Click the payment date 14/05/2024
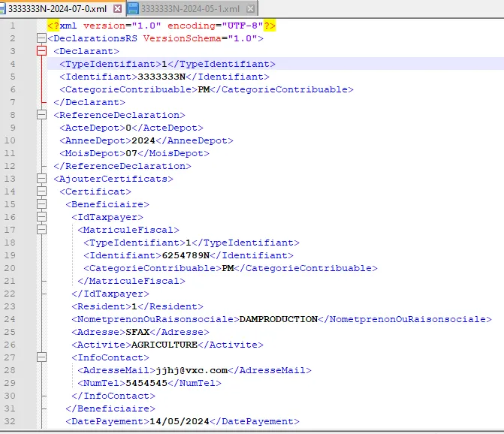The height and width of the screenshot is (434, 504). [180, 421]
